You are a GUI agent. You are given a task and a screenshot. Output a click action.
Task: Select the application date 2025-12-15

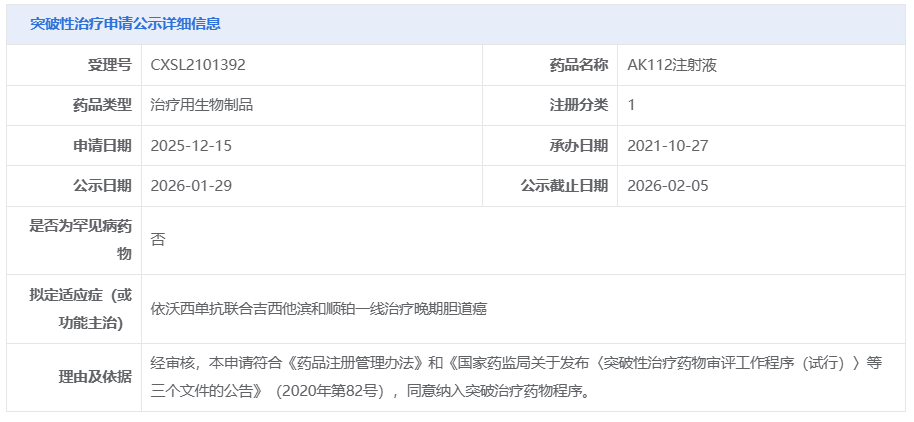(191, 146)
